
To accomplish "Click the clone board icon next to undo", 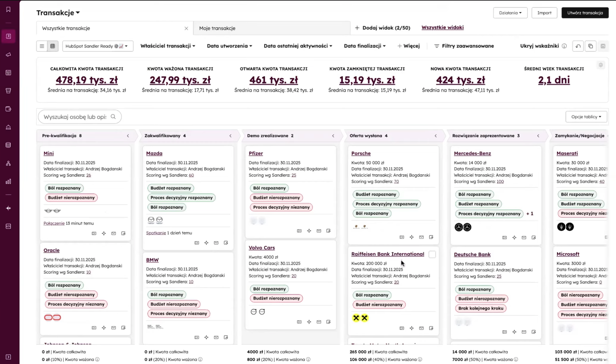I will pyautogui.click(x=591, y=46).
